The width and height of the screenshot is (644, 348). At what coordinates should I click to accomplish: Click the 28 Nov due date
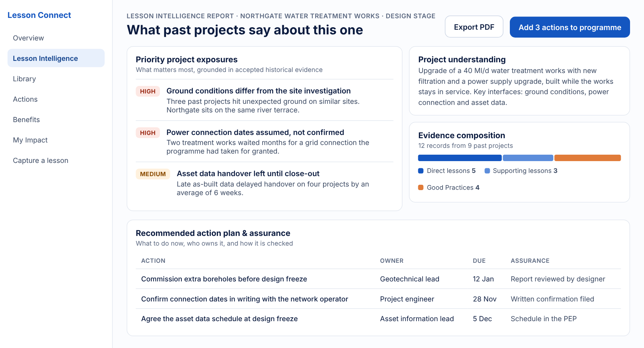(485, 299)
